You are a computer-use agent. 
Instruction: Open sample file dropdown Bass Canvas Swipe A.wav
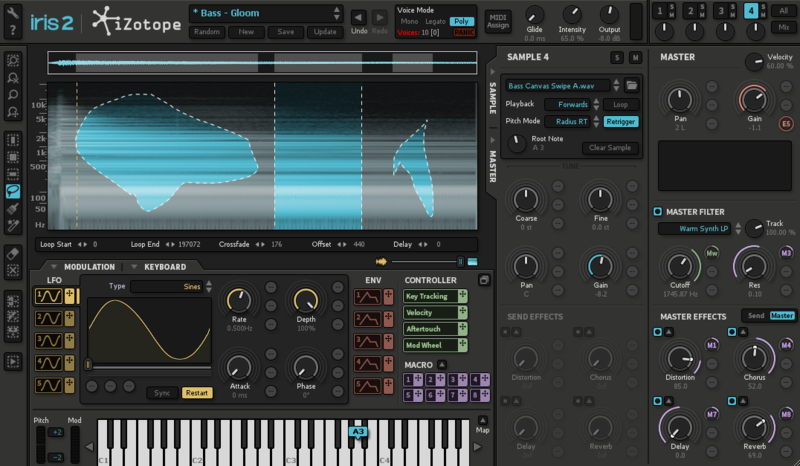[x=558, y=85]
